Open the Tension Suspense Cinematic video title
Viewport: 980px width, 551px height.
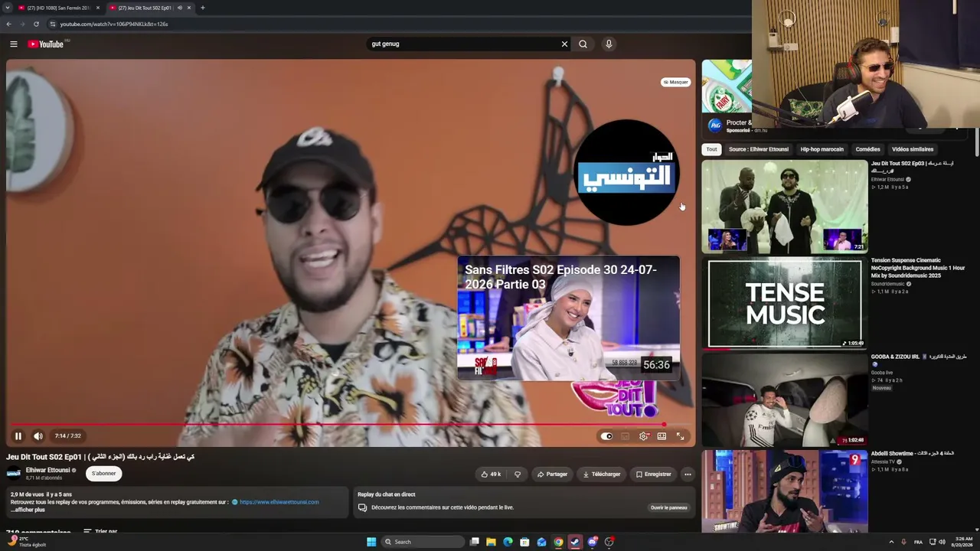pos(918,268)
